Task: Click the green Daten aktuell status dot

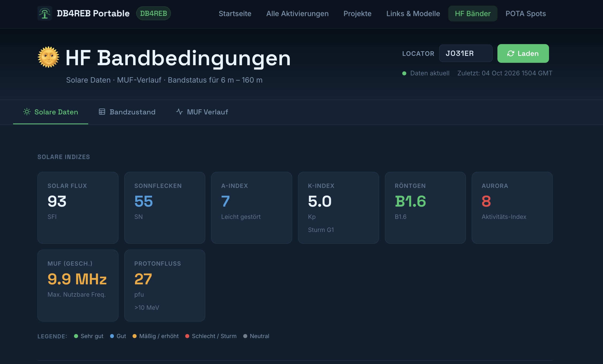Action: tap(404, 73)
